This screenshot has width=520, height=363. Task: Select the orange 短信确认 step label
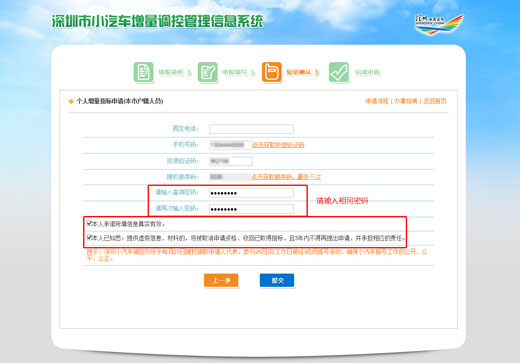click(x=299, y=72)
